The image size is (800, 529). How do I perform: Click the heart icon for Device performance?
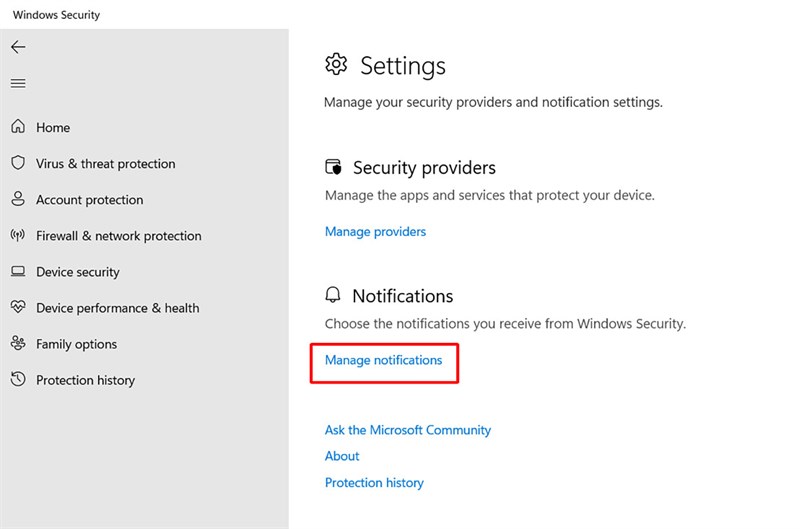pyautogui.click(x=18, y=307)
